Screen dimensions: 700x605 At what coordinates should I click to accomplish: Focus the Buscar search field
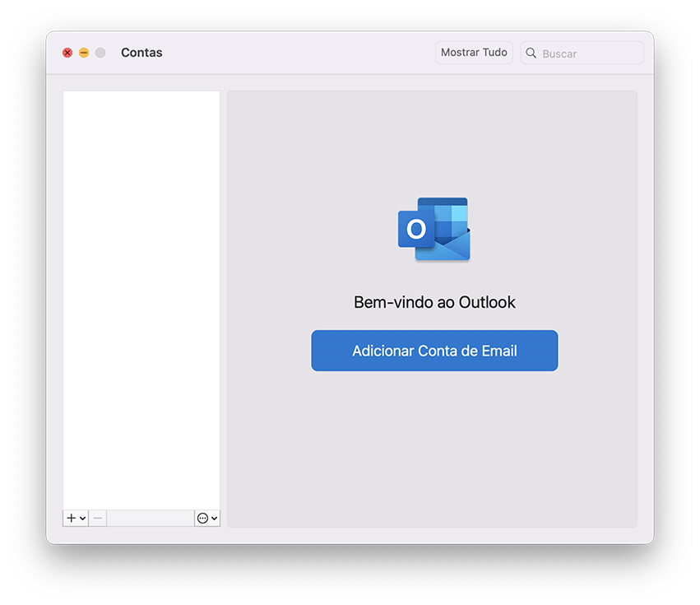pyautogui.click(x=582, y=54)
